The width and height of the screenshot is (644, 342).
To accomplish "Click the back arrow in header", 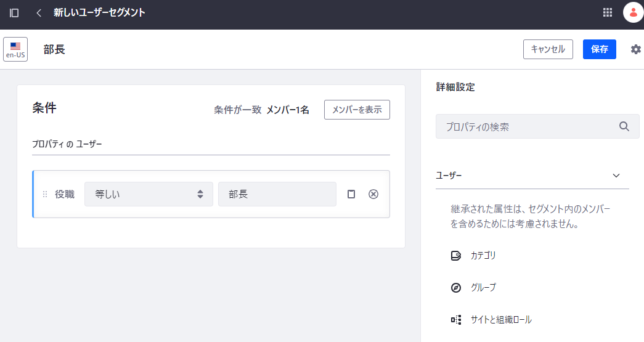I will click(x=39, y=13).
